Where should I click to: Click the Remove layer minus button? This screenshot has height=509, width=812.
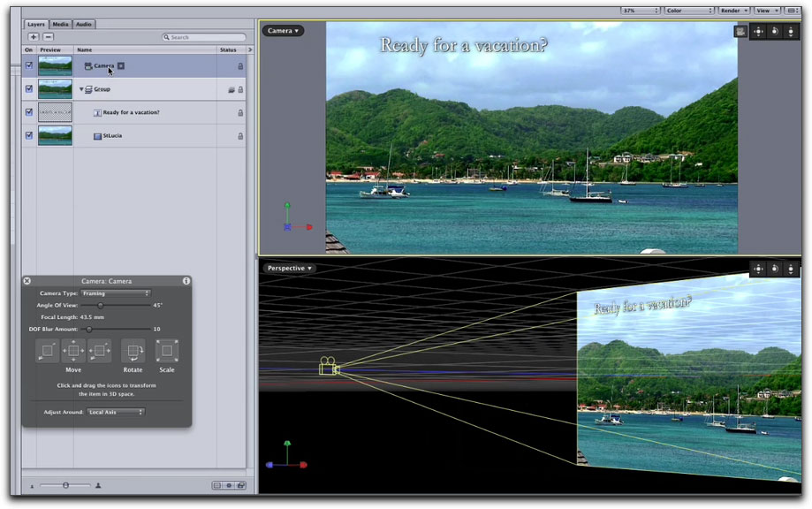point(49,37)
